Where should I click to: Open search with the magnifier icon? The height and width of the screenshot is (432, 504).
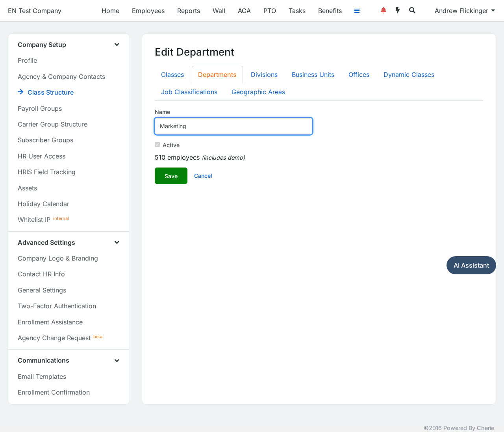[412, 10]
